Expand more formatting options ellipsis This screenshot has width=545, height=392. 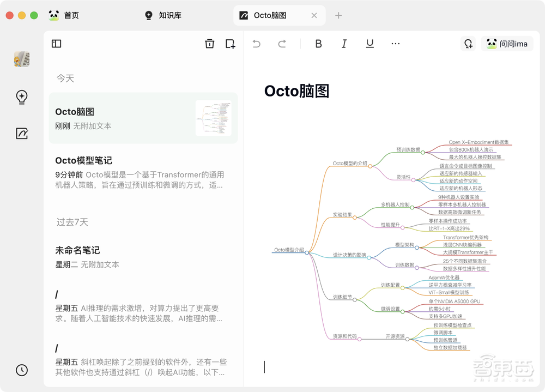(x=396, y=44)
